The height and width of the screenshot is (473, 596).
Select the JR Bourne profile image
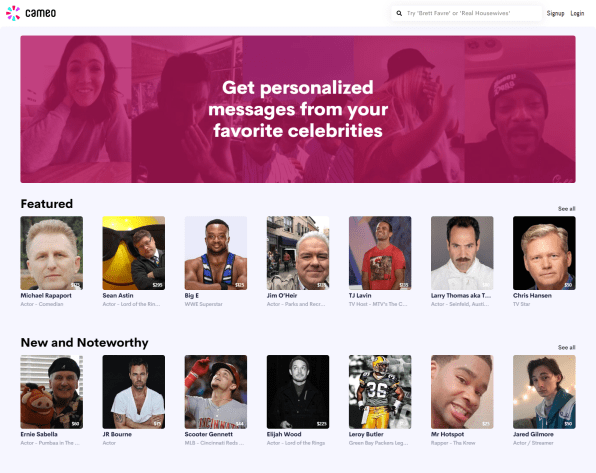(x=134, y=392)
